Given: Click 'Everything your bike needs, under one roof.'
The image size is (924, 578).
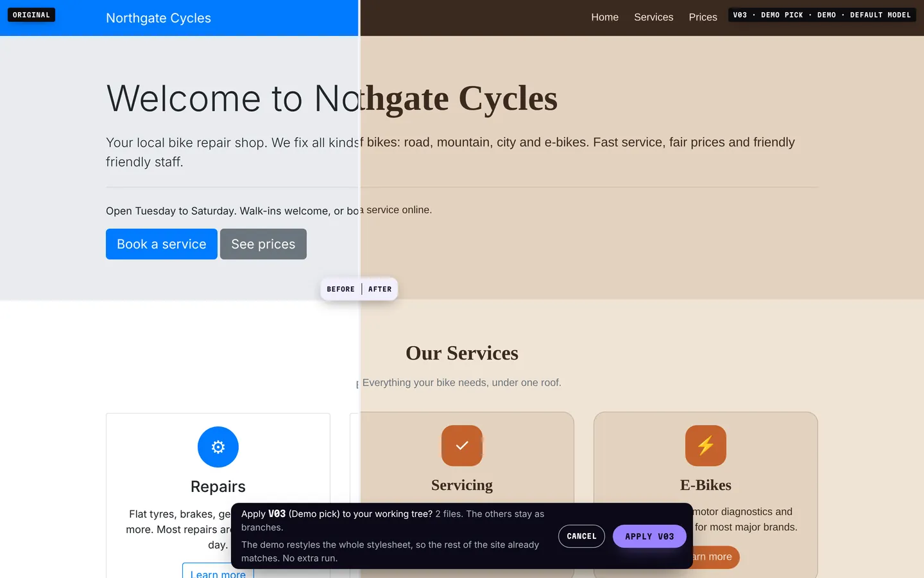Looking at the screenshot, I should coord(462,383).
